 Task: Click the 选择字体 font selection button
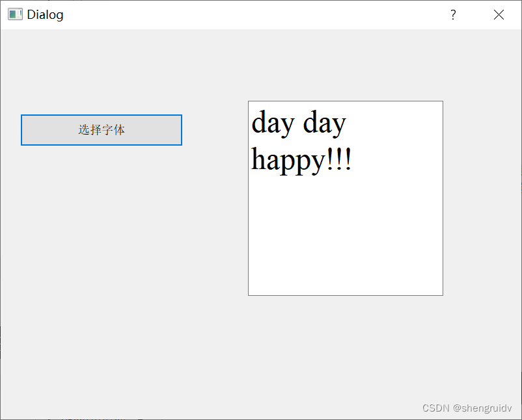click(101, 129)
